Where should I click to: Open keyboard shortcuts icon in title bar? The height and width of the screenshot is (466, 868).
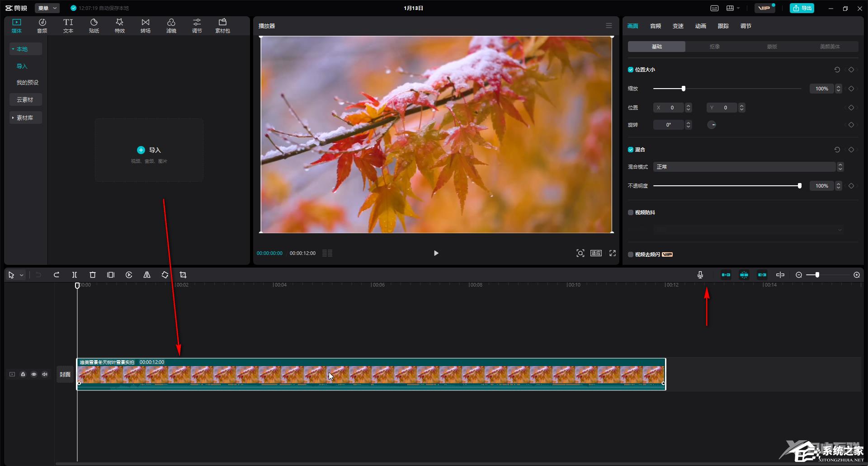714,8
